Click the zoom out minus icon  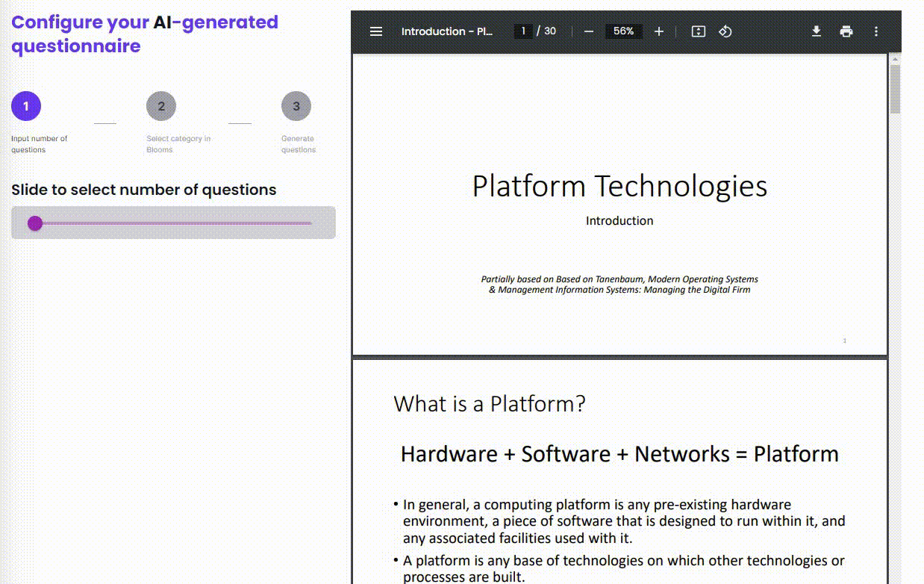(x=588, y=31)
